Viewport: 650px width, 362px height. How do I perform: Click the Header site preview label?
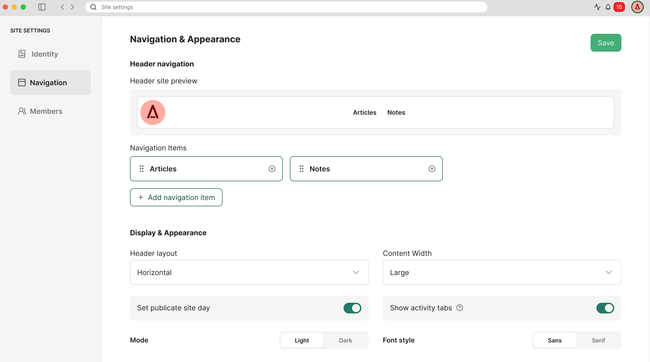coord(163,81)
